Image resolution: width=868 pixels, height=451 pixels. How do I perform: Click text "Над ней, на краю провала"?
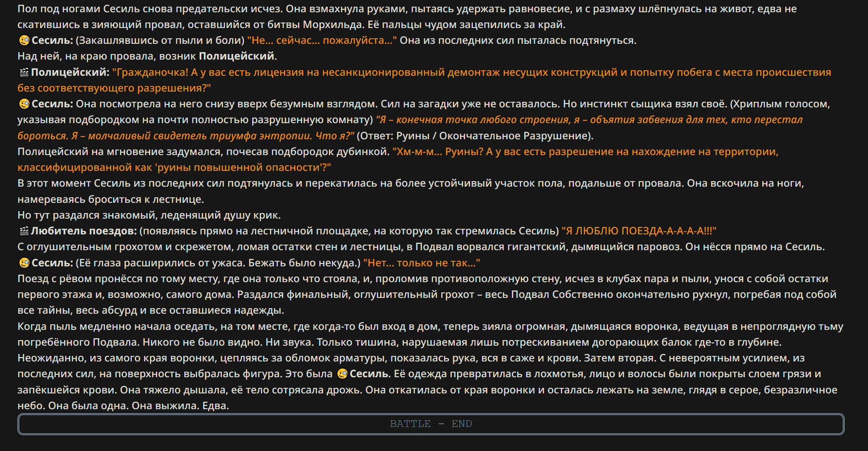[x=87, y=56]
